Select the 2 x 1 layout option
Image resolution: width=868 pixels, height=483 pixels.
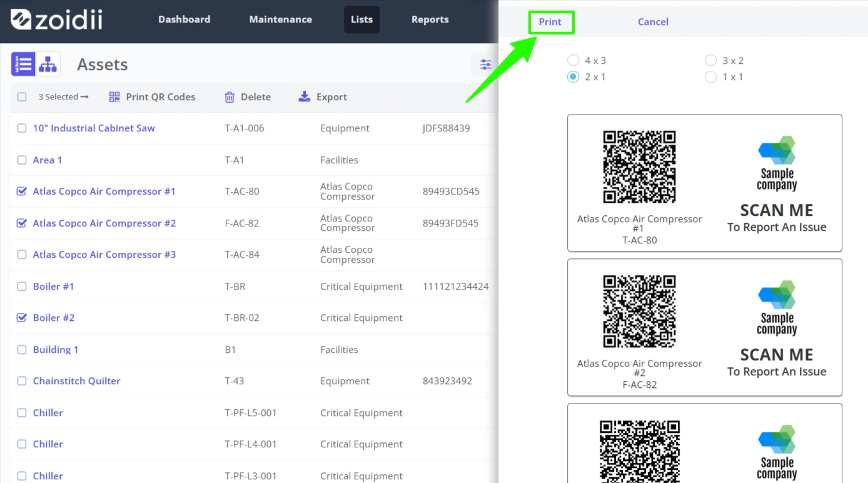[x=573, y=77]
